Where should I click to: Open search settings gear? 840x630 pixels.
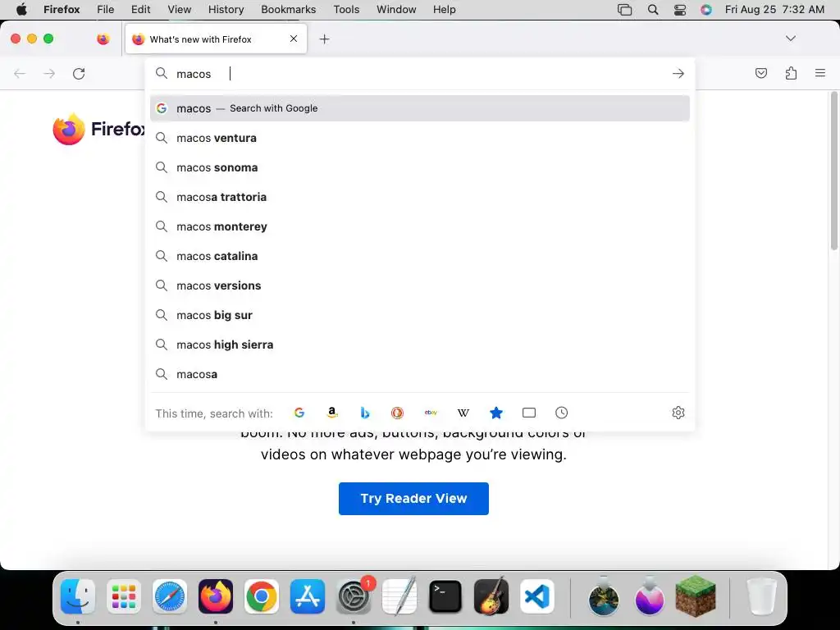click(678, 413)
